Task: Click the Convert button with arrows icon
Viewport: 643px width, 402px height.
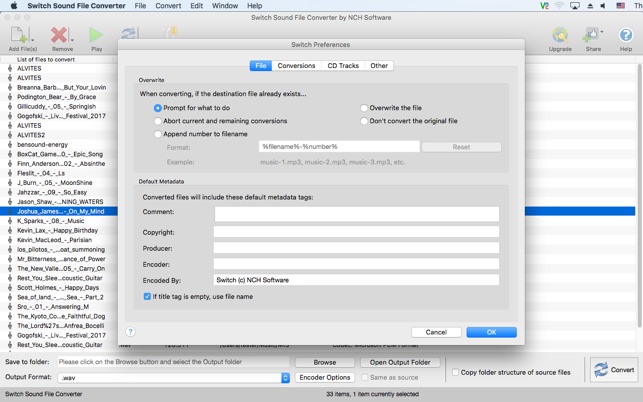Action: [613, 370]
